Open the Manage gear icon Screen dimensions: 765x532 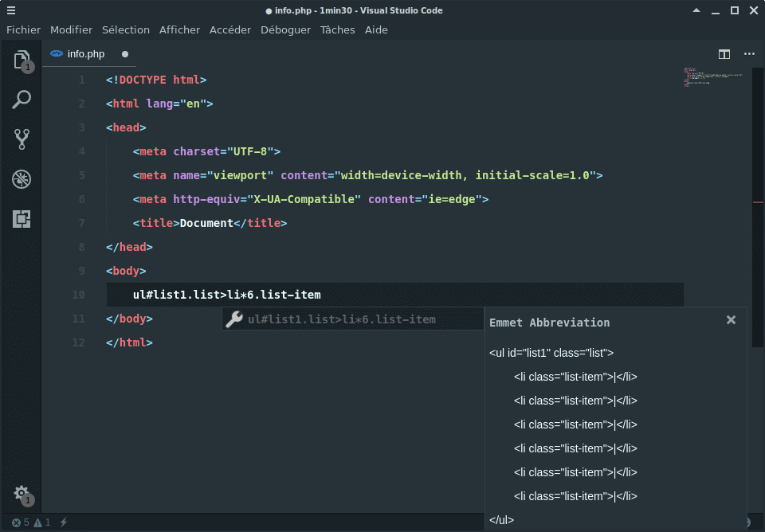coord(22,494)
